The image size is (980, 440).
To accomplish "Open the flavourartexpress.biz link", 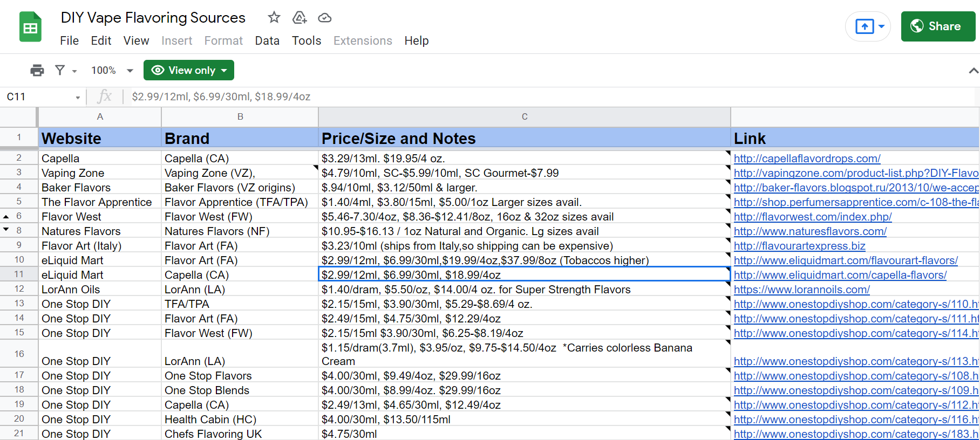I will point(799,246).
